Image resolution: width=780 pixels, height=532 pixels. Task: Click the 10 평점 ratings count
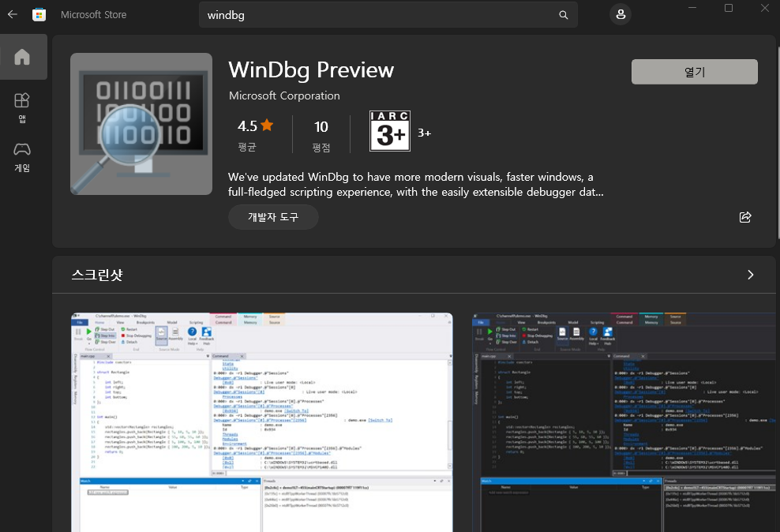coord(321,135)
